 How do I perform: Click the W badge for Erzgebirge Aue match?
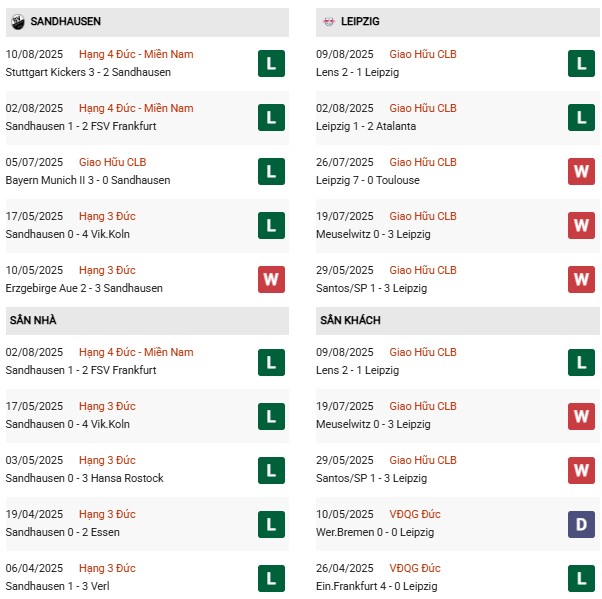270,280
